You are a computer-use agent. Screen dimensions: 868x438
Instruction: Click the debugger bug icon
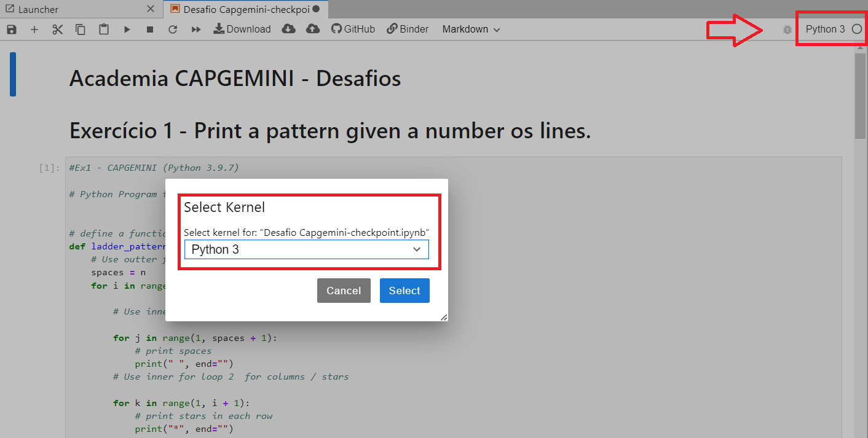click(x=787, y=29)
